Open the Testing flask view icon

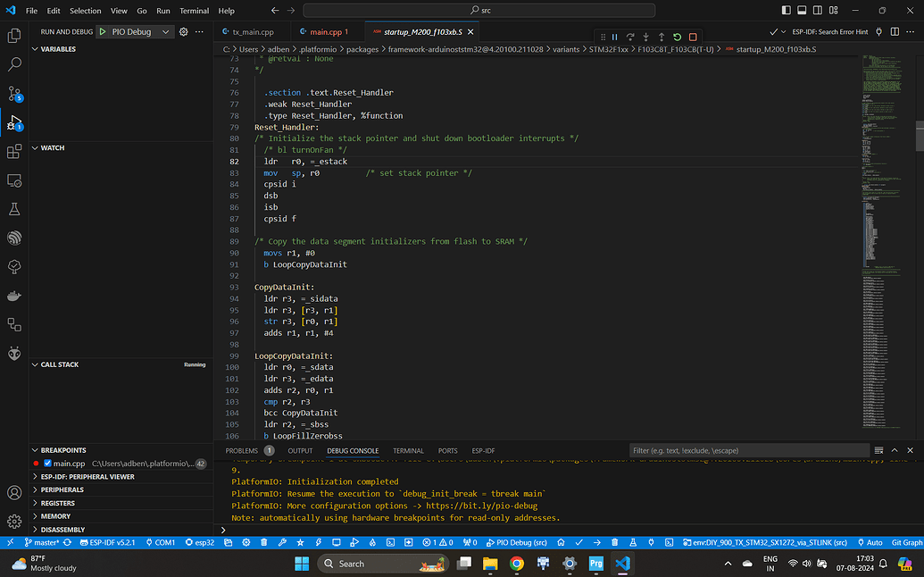(14, 209)
